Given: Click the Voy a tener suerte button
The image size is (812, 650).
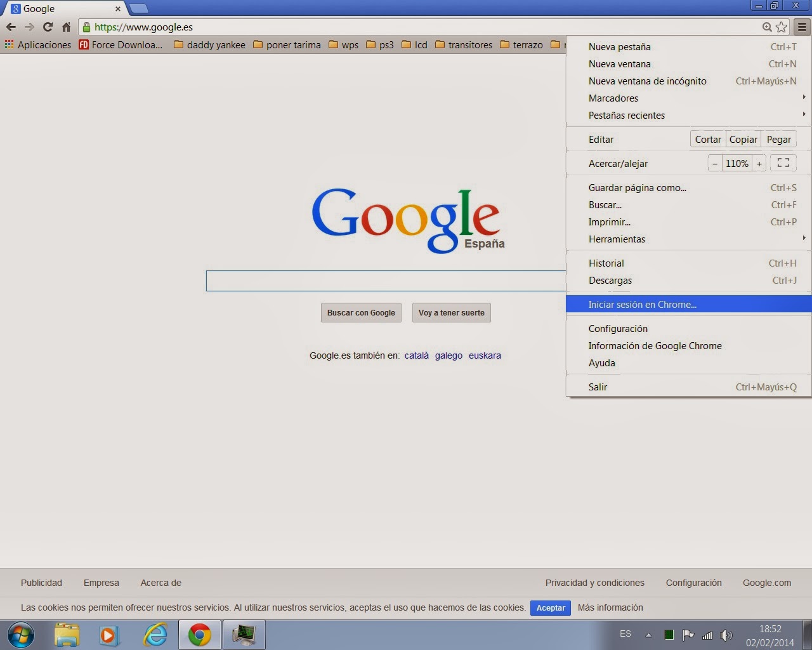Looking at the screenshot, I should pos(452,313).
